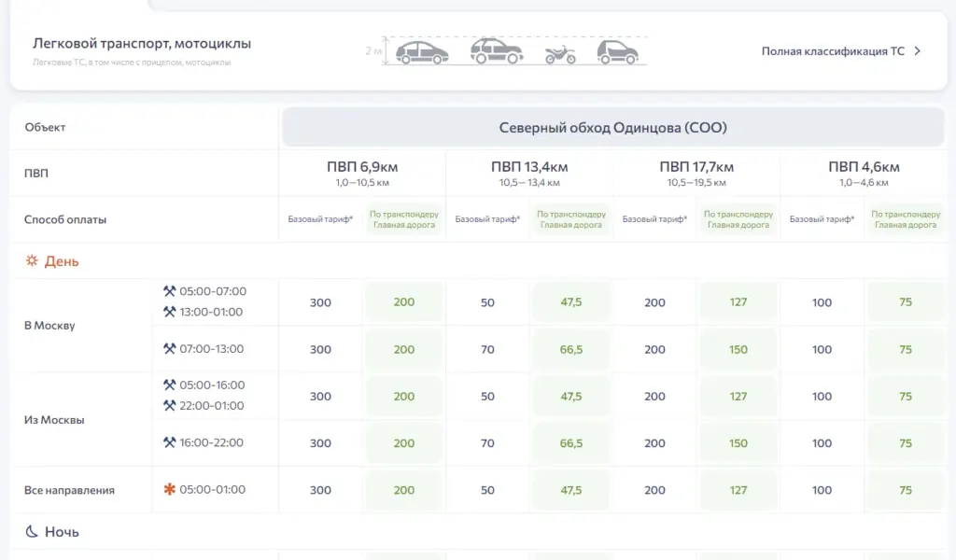Click the hatchback icon right of motorcycle
The image size is (956, 560).
tap(618, 52)
